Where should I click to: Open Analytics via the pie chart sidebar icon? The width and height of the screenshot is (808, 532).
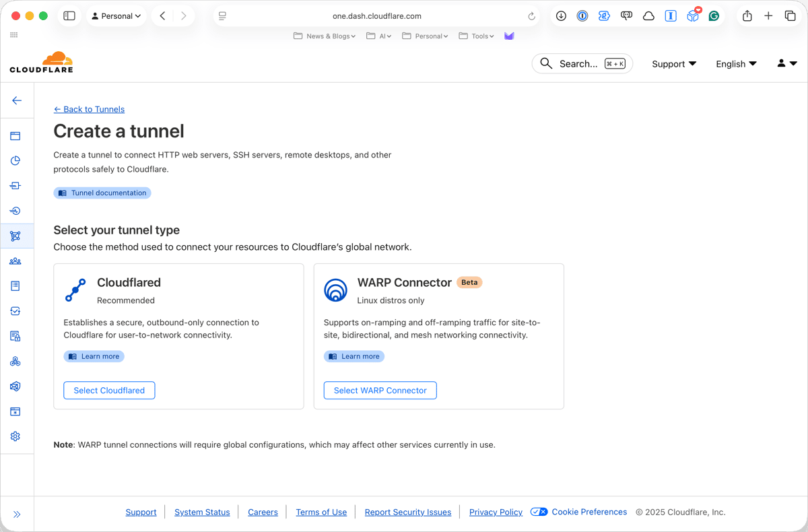pos(15,160)
